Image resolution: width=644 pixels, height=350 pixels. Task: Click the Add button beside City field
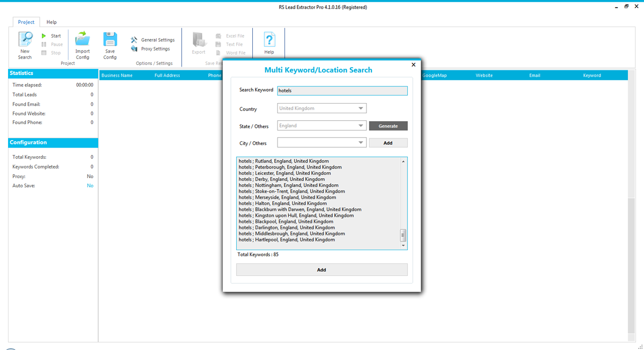[387, 142]
